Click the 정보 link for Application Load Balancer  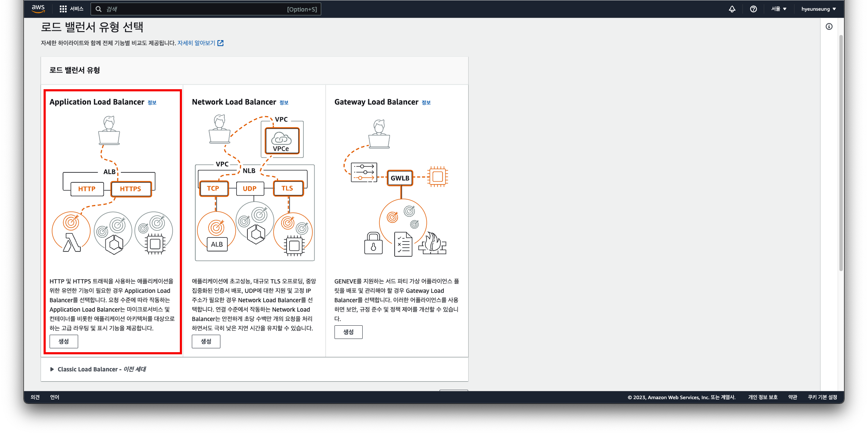pos(152,102)
